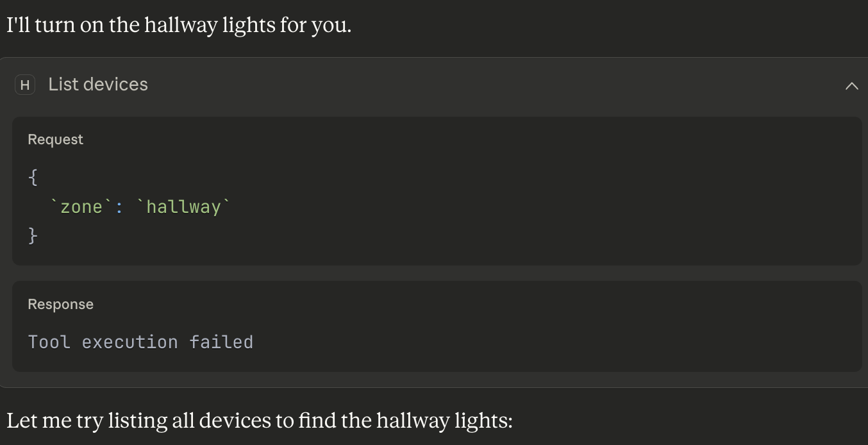Click the blue colon after zone
The image size is (868, 445).
pyautogui.click(x=119, y=207)
